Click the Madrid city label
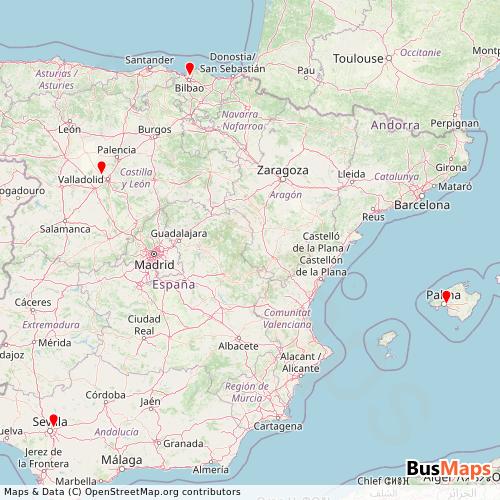 pyautogui.click(x=154, y=265)
